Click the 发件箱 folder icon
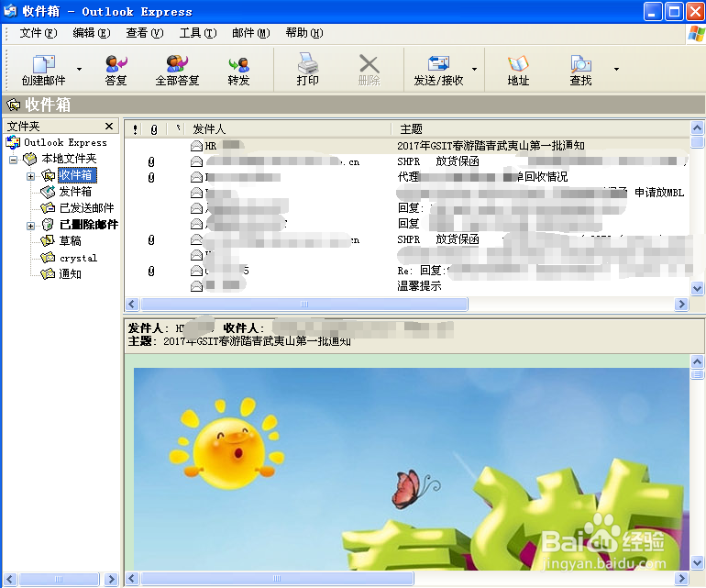Image resolution: width=706 pixels, height=588 pixels. click(48, 192)
